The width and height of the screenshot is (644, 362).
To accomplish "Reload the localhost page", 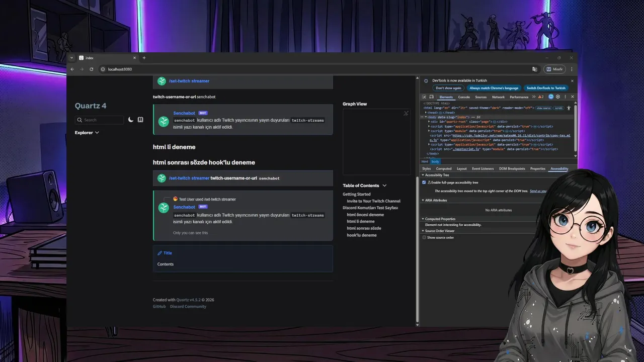I will point(91,69).
